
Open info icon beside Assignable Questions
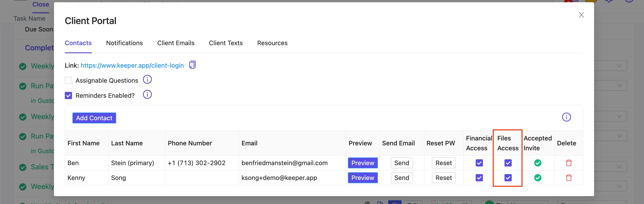coord(147,80)
